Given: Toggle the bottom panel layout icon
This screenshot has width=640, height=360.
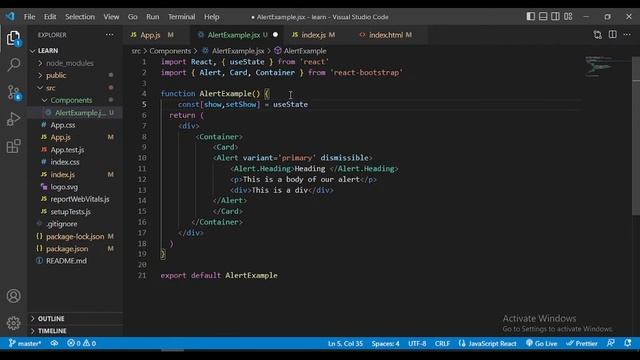Looking at the screenshot, I should coord(543,16).
